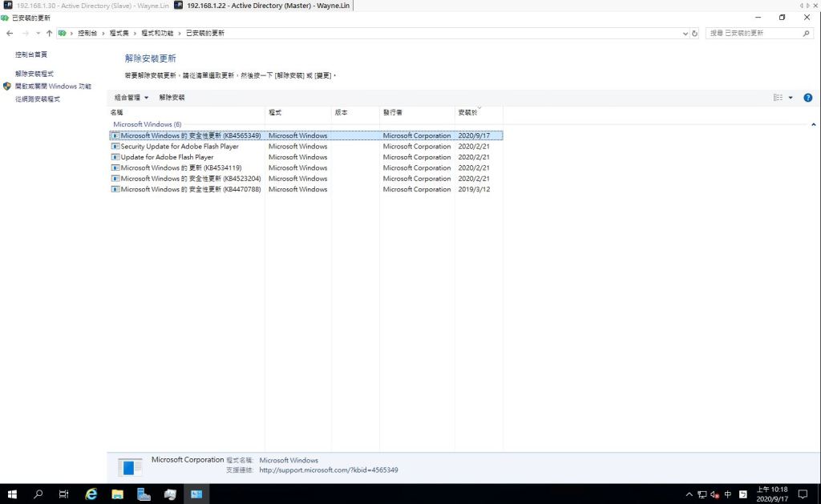Open the help question mark icon
This screenshot has width=821, height=504.
807,97
